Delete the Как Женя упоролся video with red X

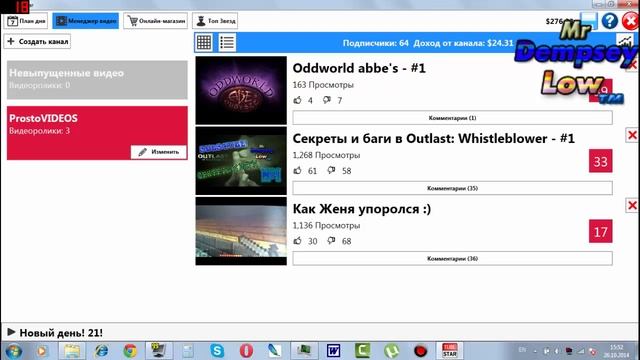coord(632,205)
